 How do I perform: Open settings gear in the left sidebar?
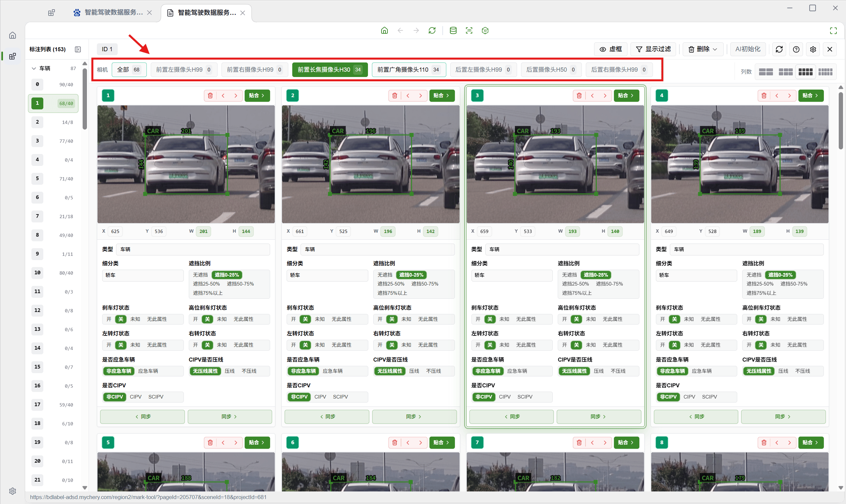coord(13,491)
